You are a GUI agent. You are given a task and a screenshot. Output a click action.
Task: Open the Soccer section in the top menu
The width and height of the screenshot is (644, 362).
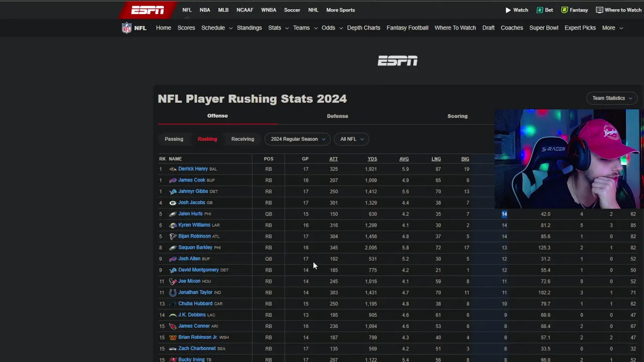(292, 10)
